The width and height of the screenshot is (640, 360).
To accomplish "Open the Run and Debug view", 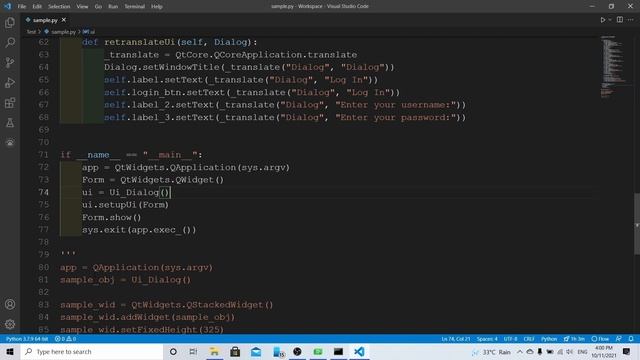I will (x=10, y=82).
